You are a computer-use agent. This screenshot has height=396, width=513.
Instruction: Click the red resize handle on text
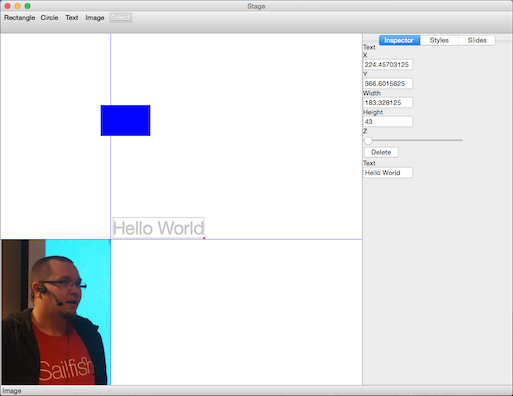[x=204, y=238]
